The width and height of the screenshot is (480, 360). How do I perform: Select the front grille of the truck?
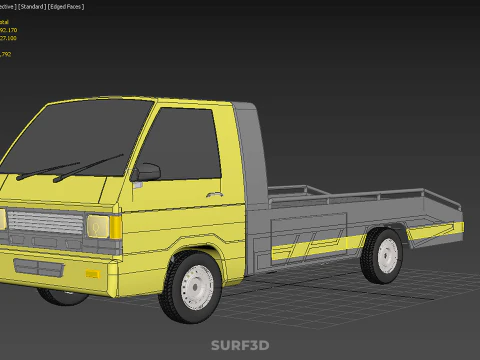(x=45, y=222)
